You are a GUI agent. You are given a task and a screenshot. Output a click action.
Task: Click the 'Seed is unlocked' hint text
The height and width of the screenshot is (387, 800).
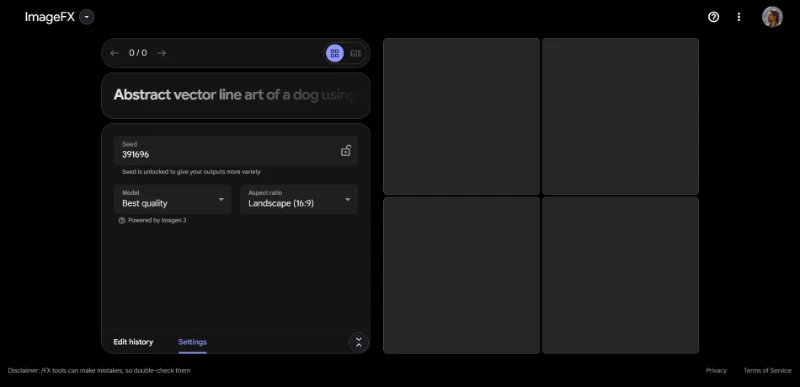[x=191, y=172]
